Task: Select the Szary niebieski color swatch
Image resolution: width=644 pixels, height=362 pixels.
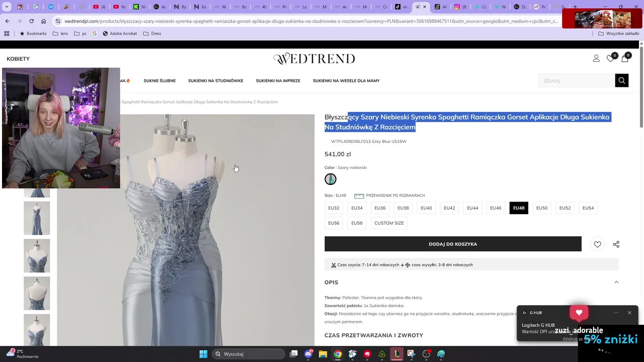Action: coord(330,179)
